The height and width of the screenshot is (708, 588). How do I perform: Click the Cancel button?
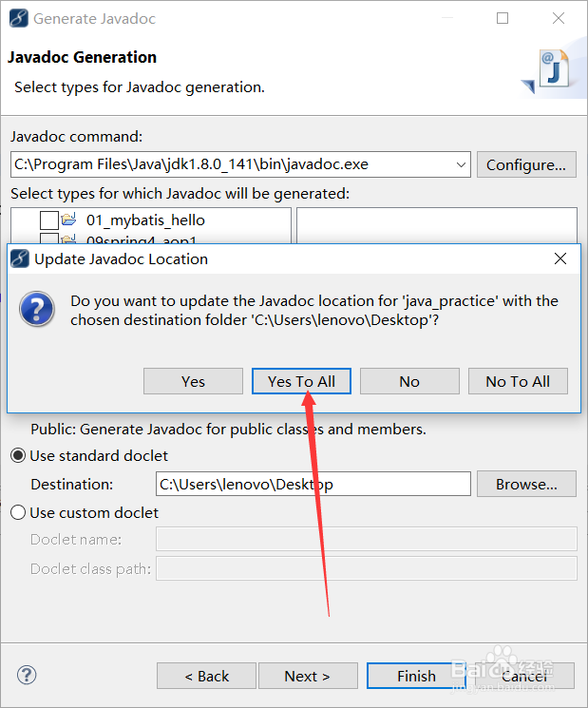(524, 676)
